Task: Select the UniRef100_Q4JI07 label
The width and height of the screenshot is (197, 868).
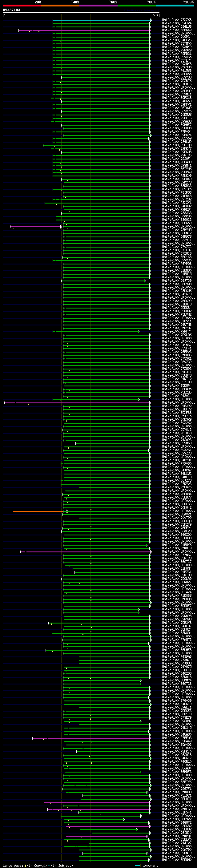Action: (177, 843)
